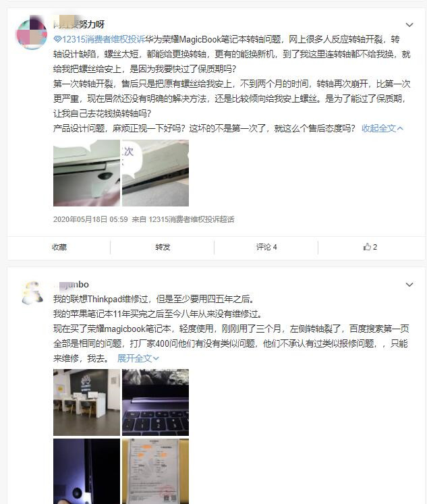Open the second poster's avatar
Image resolution: width=427 pixels, height=504 pixels.
pyautogui.click(x=32, y=293)
